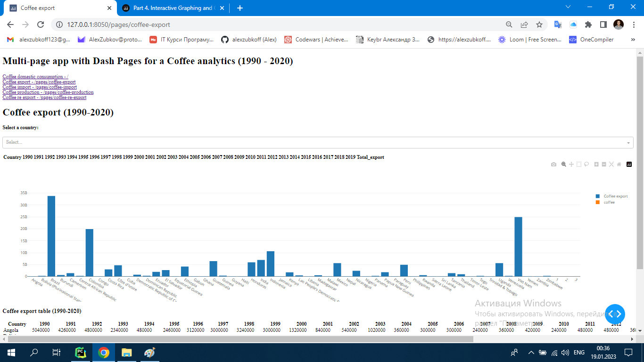Select the Pan tool in plot modebar
Screen dimensions: 644x362
571,165
